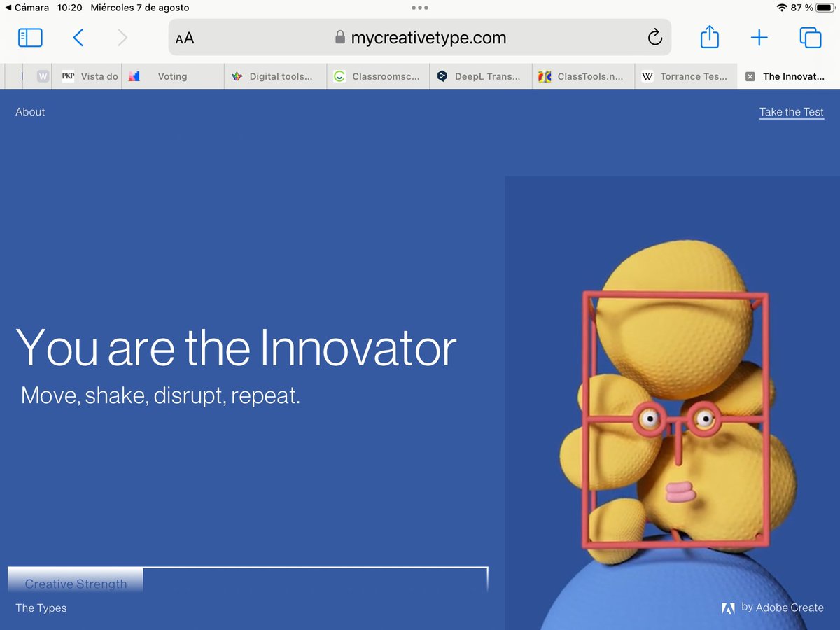Go forward to the next page

[122, 38]
